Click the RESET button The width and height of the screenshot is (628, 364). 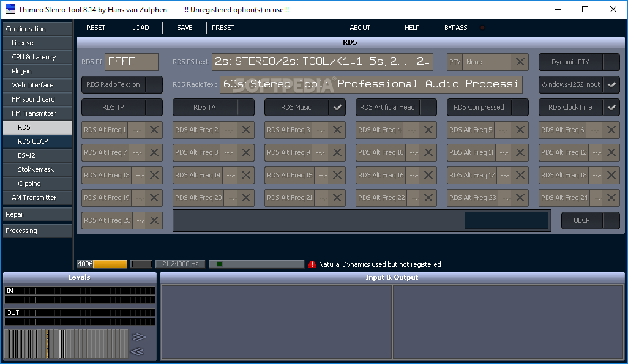(x=96, y=28)
